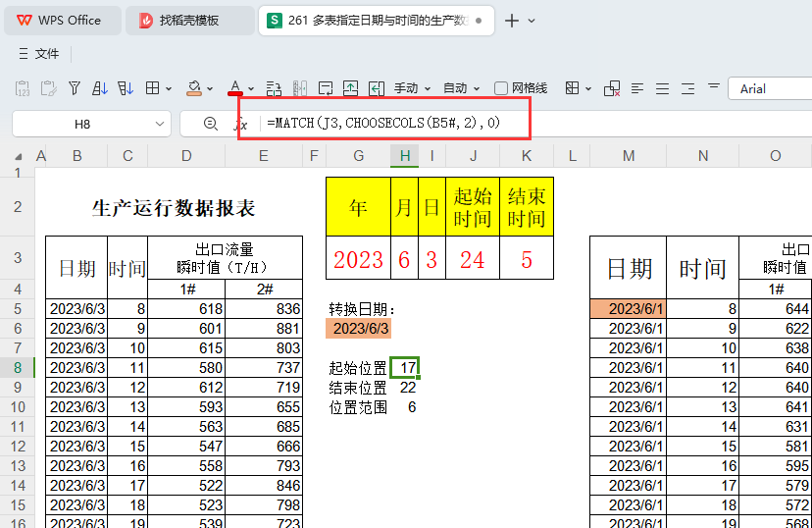The height and width of the screenshot is (528, 812).
Task: Click the clear cells icon with red x
Action: [612, 88]
